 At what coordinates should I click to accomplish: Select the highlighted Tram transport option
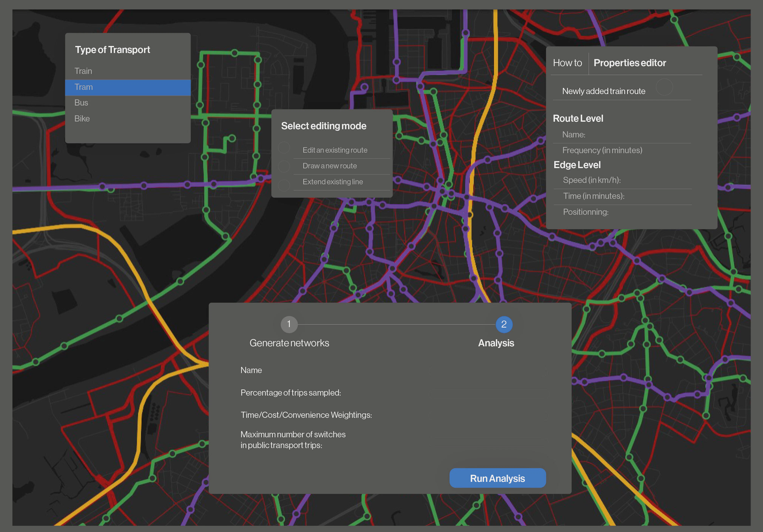(x=128, y=87)
